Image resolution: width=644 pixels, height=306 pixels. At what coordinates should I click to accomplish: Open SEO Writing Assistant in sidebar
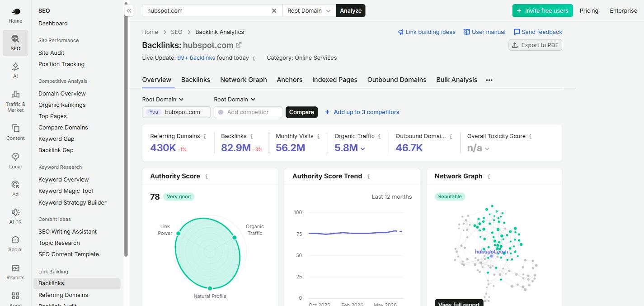click(x=68, y=231)
